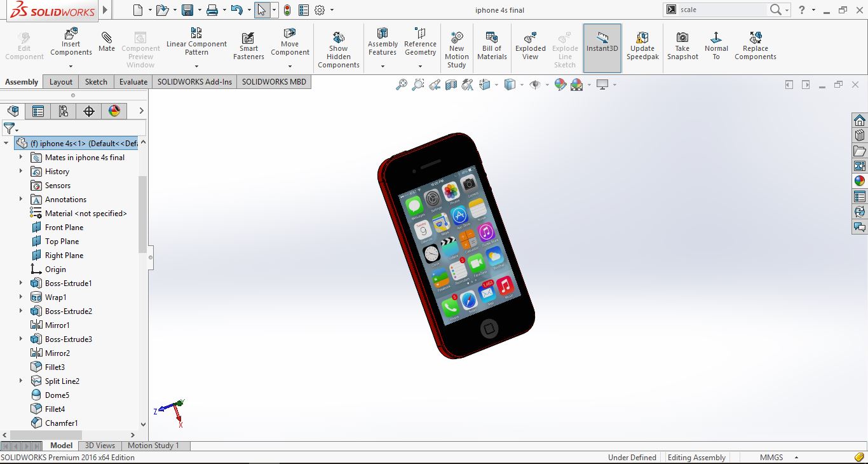This screenshot has width=868, height=464.
Task: Click the New document icon
Action: pos(138,10)
